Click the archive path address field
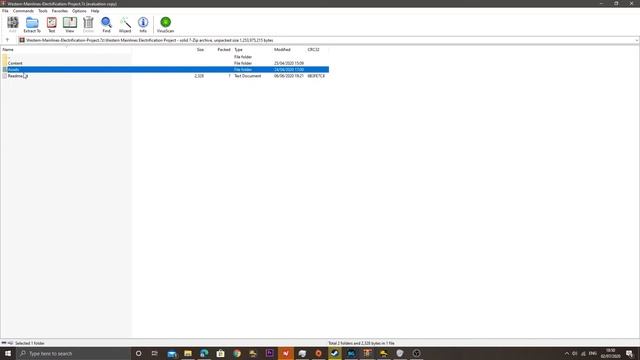Viewport: 640px width, 360px height. click(327, 40)
